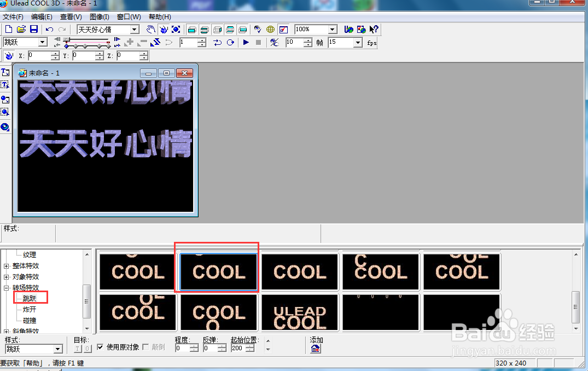
Task: Save using the floppy disk icon
Action: [34, 29]
